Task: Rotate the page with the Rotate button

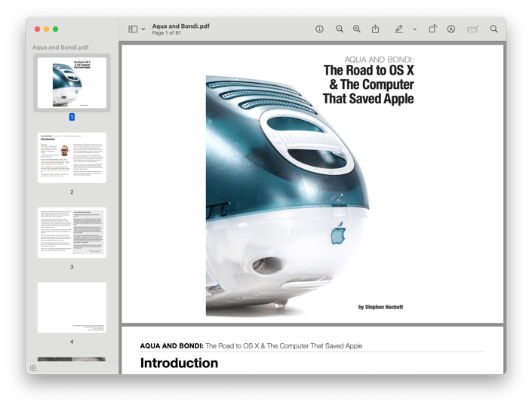Action: [432, 29]
